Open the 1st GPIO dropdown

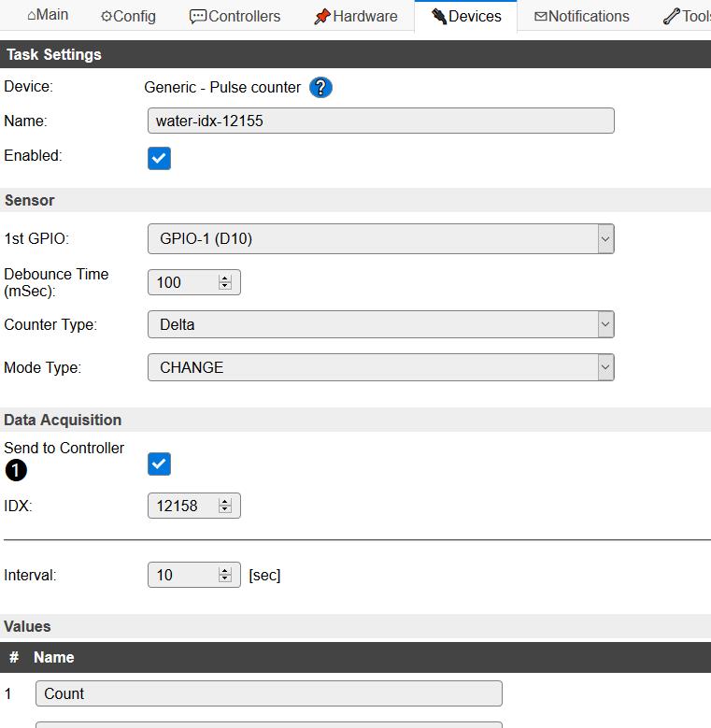[381, 238]
